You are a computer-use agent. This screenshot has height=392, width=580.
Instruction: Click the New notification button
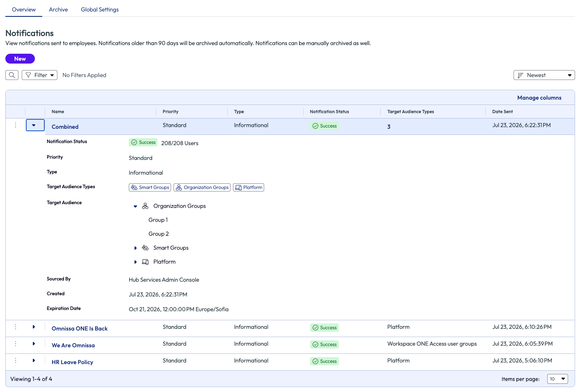click(20, 59)
